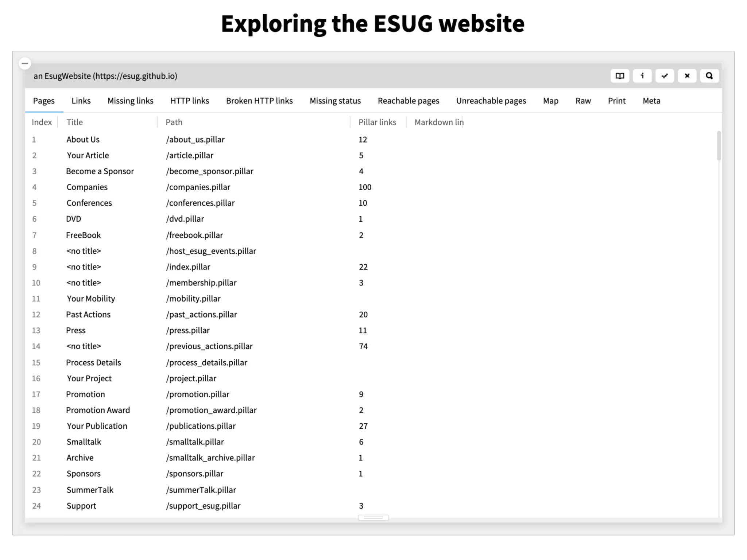
Task: Click the book icon in the inspector header
Action: (620, 76)
